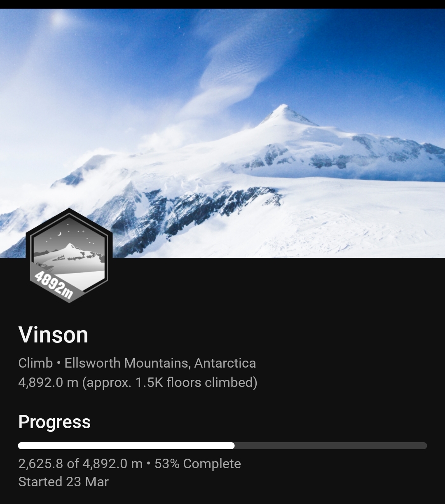445x504 pixels.
Task: Tap the 4,892.0 m total elevation text
Action: [48, 382]
